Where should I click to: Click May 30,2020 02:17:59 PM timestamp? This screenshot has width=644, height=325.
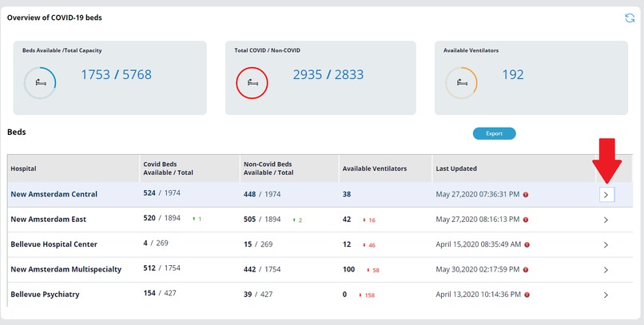[478, 269]
